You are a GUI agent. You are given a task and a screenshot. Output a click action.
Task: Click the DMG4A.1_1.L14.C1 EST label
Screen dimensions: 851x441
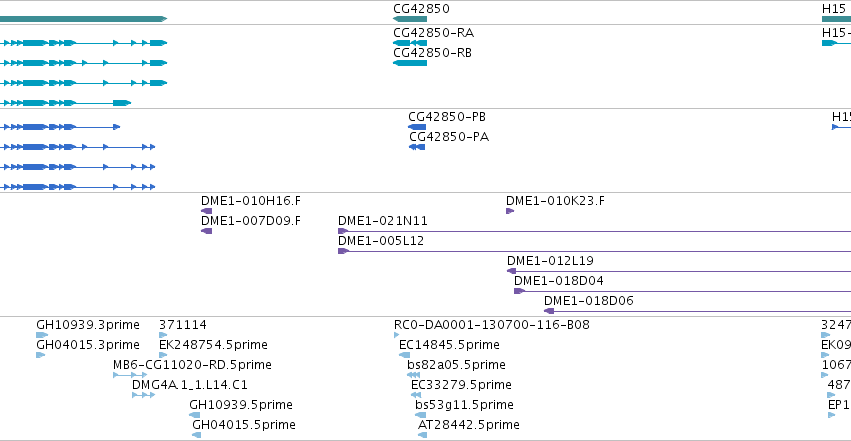(x=190, y=385)
